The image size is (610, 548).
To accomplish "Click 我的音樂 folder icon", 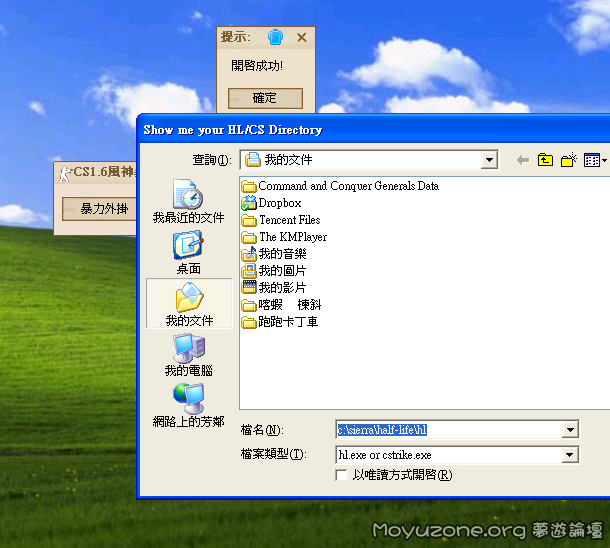I will tap(249, 254).
